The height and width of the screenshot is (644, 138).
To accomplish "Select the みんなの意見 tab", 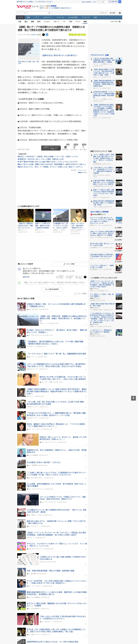I will coord(73,17).
